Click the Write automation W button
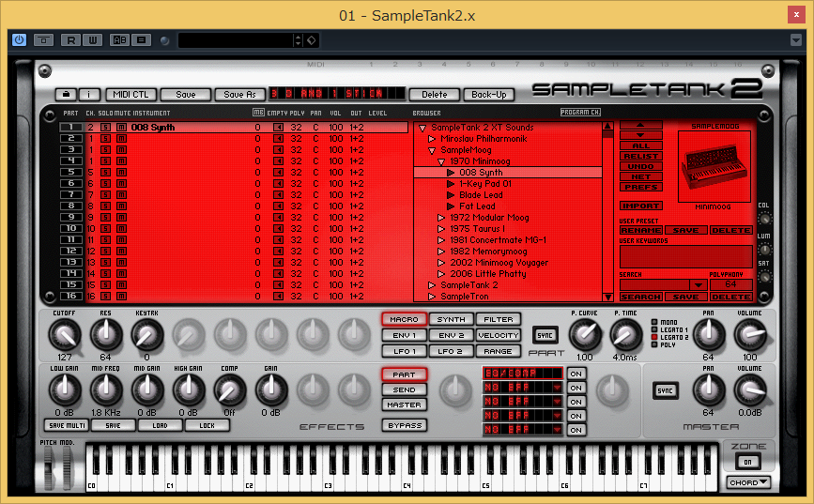Image resolution: width=814 pixels, height=504 pixels. click(x=92, y=40)
